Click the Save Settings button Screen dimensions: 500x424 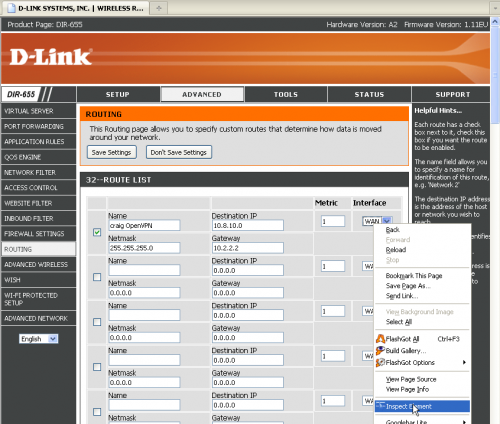(112, 152)
